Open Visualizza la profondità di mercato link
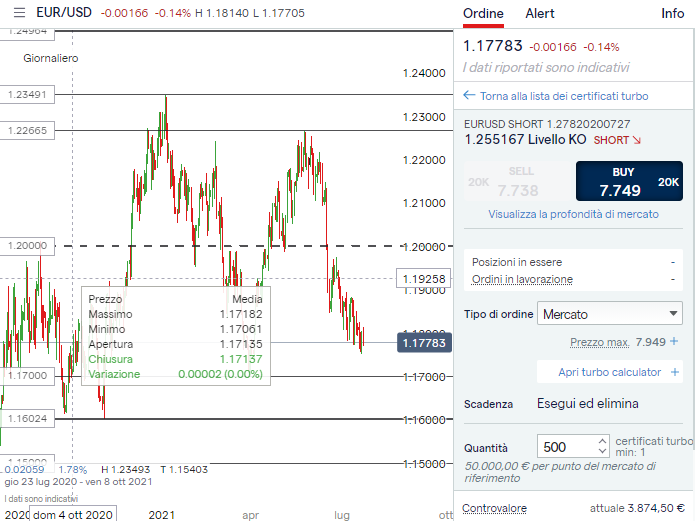This screenshot has height=521, width=695. pos(573,214)
